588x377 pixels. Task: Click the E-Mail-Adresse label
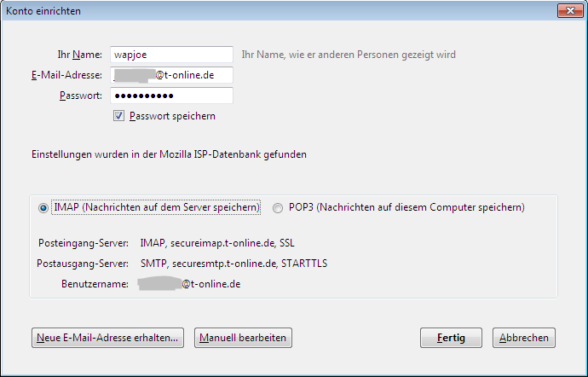pyautogui.click(x=66, y=75)
